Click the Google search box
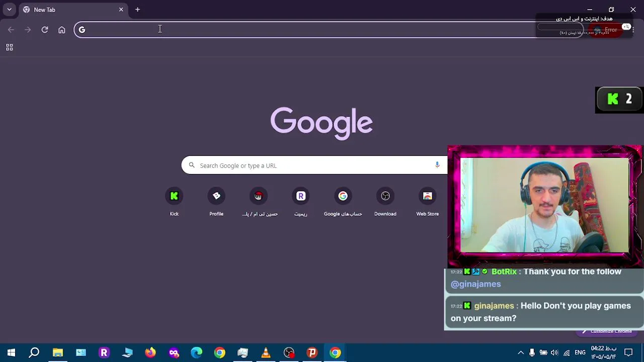 click(314, 165)
